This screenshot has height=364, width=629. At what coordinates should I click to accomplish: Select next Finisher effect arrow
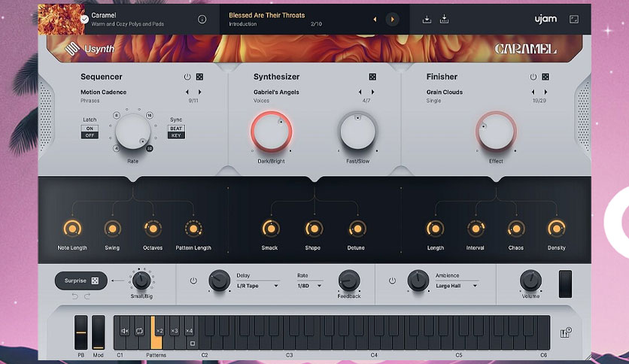click(545, 93)
